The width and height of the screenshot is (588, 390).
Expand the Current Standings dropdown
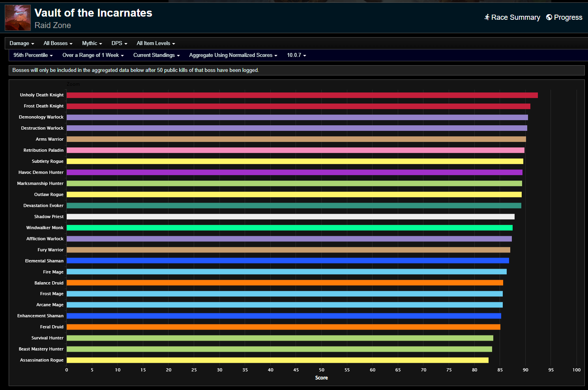click(157, 55)
